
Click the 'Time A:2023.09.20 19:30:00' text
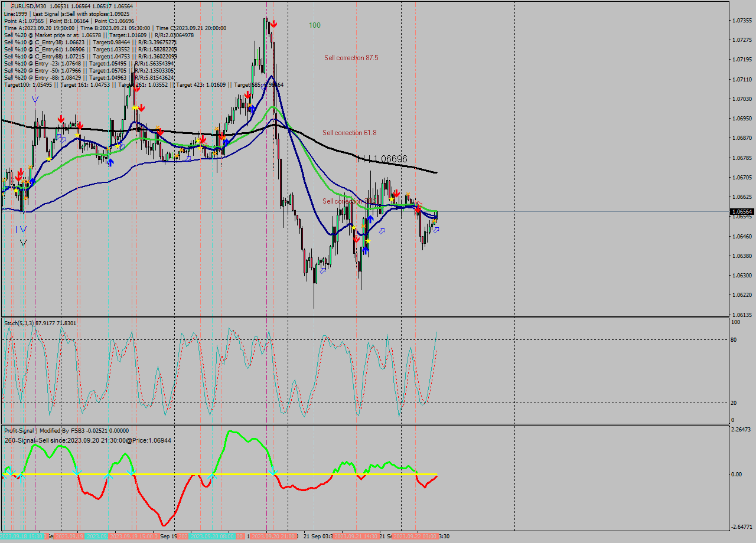[x=39, y=28]
